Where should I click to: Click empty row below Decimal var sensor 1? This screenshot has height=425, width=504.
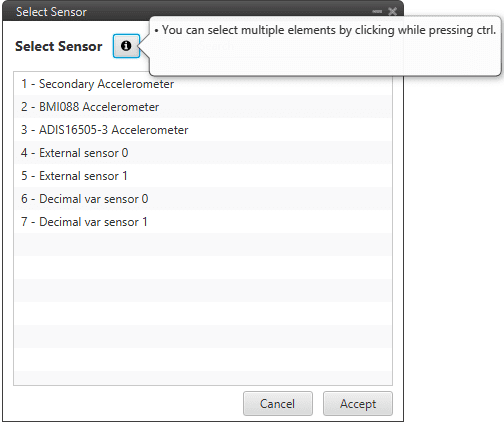(203, 245)
